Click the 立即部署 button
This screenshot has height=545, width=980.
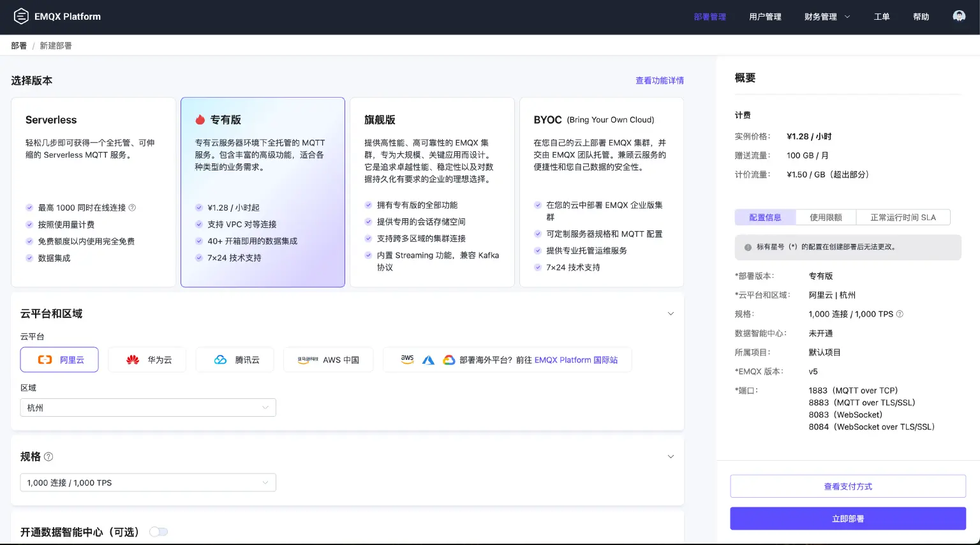pos(847,518)
